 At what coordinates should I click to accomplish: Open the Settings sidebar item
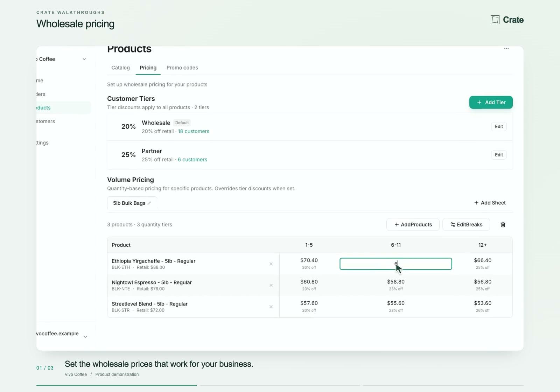pyautogui.click(x=63, y=142)
